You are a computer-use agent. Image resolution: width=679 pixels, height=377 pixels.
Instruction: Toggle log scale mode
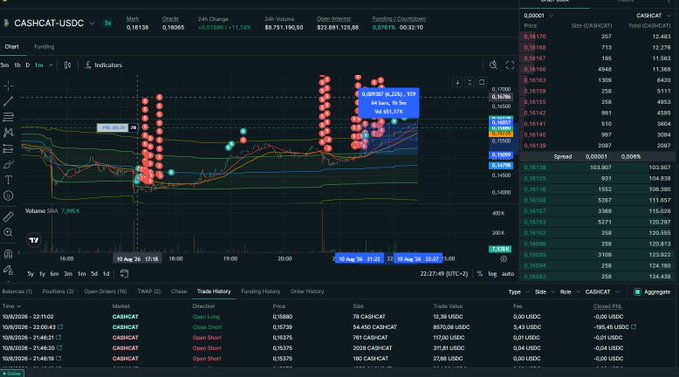click(492, 274)
